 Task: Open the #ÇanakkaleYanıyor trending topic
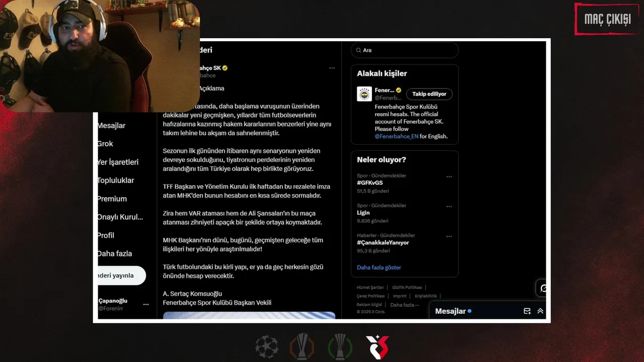pyautogui.click(x=383, y=242)
